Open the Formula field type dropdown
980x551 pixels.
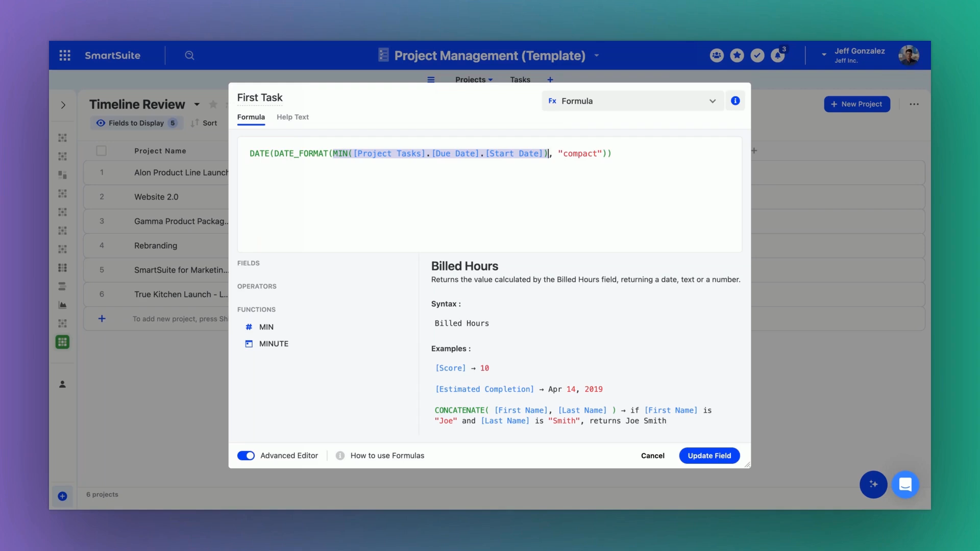632,101
